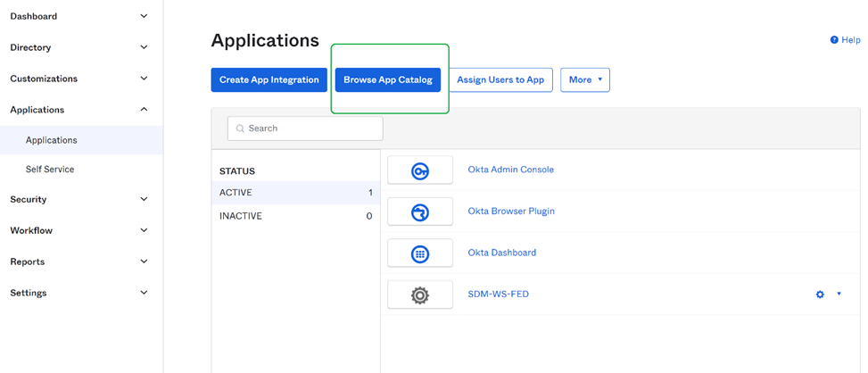This screenshot has width=868, height=373.
Task: Filter by ACTIVE status
Action: pyautogui.click(x=295, y=193)
